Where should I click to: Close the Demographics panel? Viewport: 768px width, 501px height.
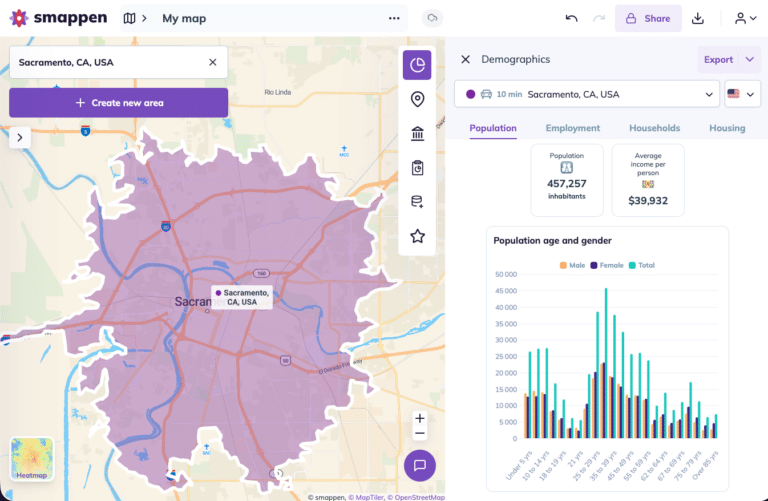(x=465, y=59)
